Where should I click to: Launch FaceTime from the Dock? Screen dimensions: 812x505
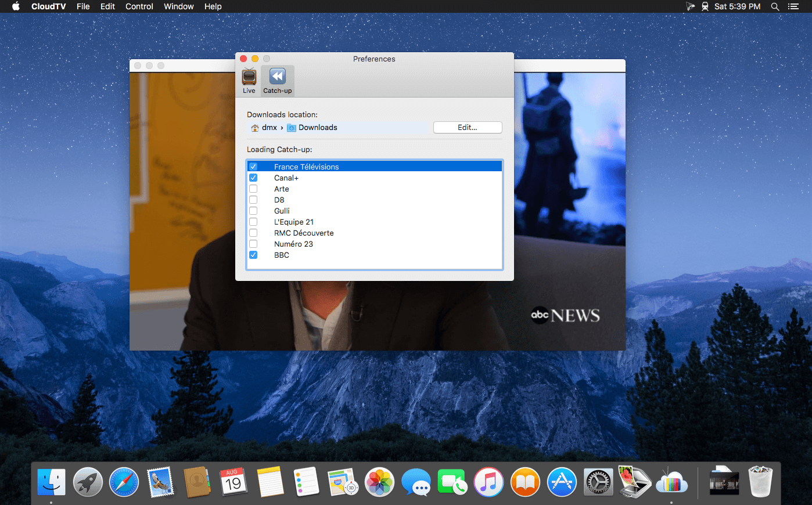[452, 482]
